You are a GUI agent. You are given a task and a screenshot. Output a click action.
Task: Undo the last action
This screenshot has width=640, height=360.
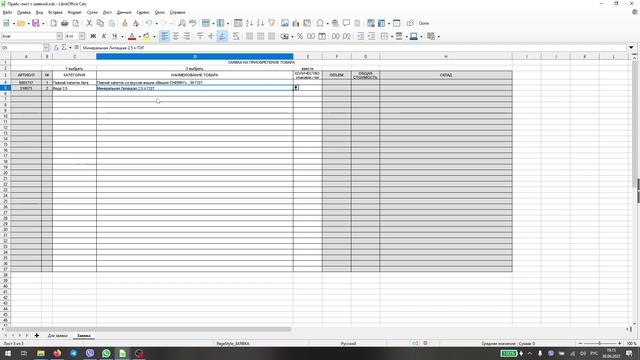pyautogui.click(x=149, y=23)
